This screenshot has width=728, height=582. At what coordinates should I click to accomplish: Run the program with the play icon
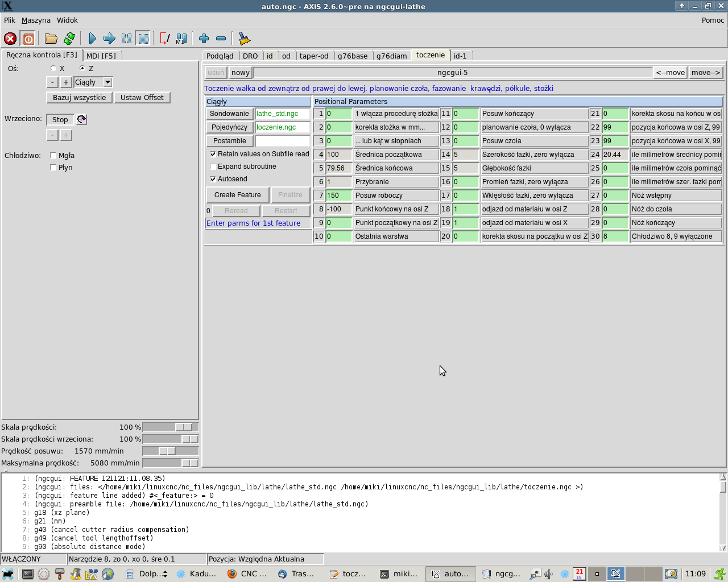point(93,39)
